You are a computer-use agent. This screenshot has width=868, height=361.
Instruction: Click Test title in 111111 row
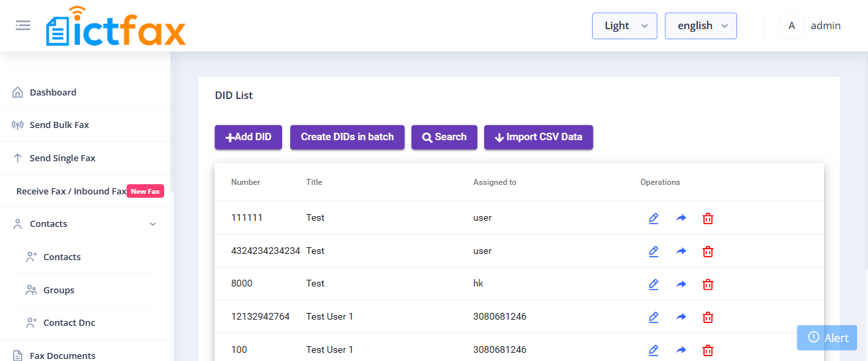point(315,217)
